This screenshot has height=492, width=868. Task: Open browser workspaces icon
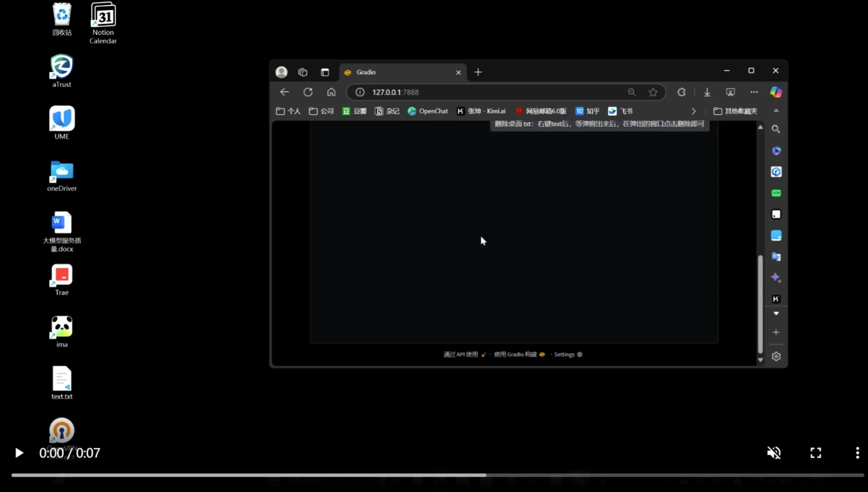(303, 72)
